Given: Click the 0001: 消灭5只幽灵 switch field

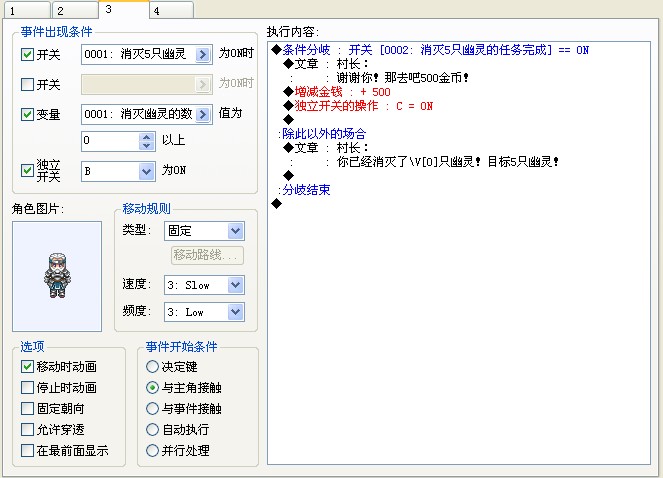Looking at the screenshot, I should click(x=147, y=54).
